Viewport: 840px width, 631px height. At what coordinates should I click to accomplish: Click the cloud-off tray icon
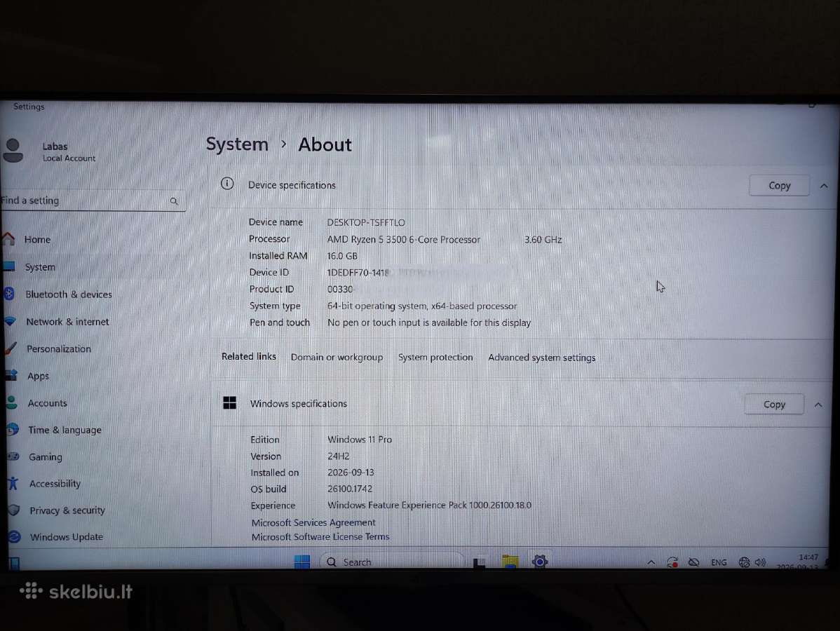tap(693, 562)
